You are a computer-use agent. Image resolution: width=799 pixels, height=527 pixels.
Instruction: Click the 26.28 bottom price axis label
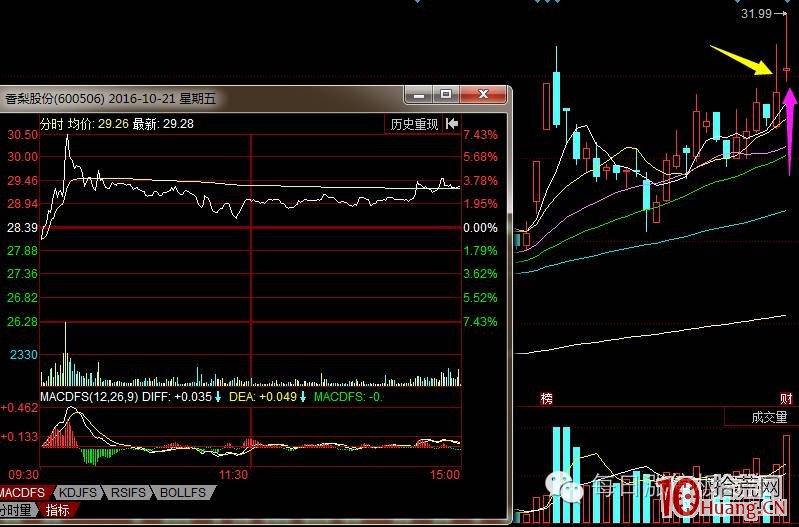pyautogui.click(x=22, y=322)
